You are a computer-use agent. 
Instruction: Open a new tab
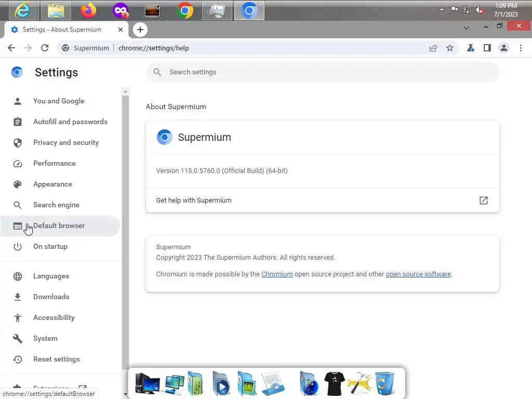coord(140,30)
